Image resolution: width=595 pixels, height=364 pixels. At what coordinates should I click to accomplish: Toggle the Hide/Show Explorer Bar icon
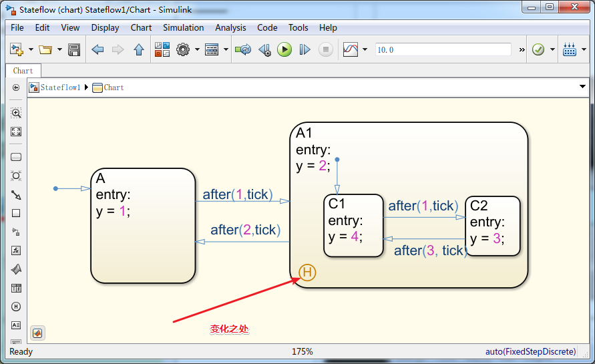16,87
